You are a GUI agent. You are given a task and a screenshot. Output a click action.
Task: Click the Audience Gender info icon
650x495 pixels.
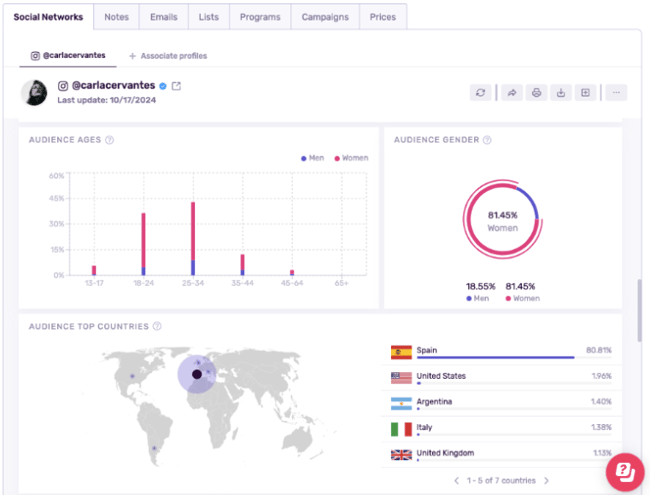coord(487,140)
